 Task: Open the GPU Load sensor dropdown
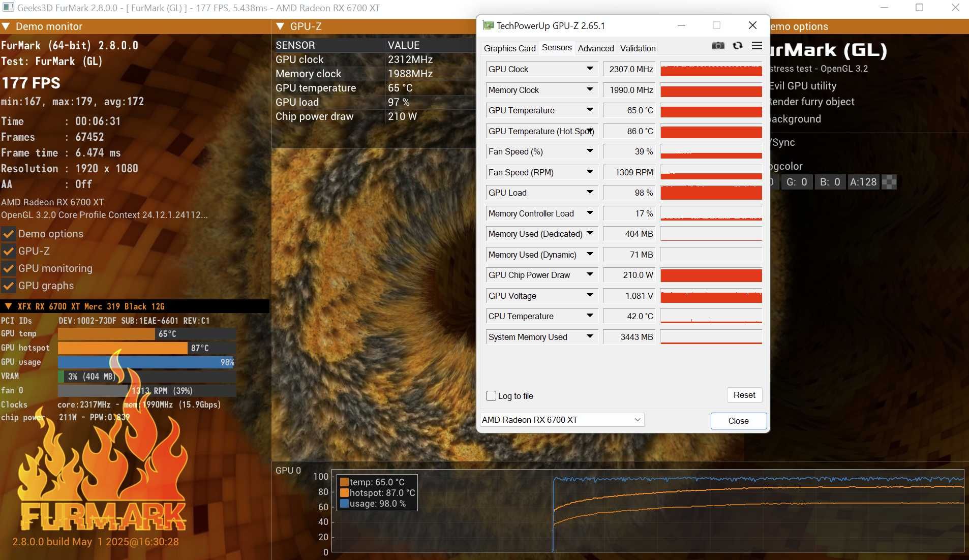tap(590, 193)
